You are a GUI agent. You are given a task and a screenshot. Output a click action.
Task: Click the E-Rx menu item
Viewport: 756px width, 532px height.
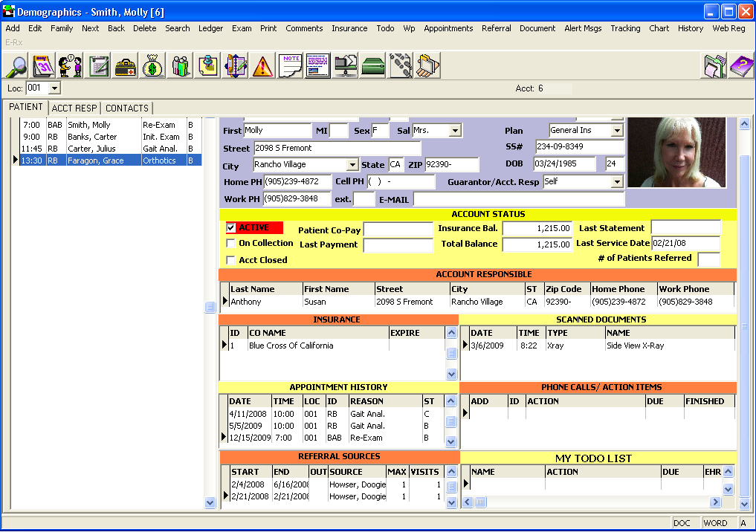(14, 42)
